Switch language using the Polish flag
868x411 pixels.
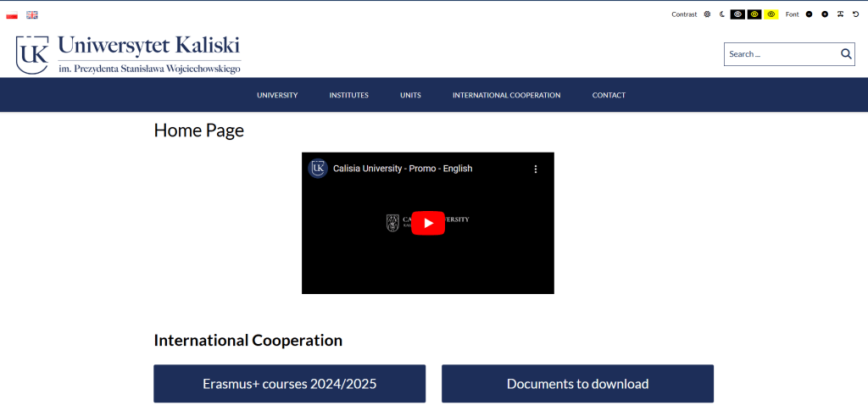coord(12,14)
